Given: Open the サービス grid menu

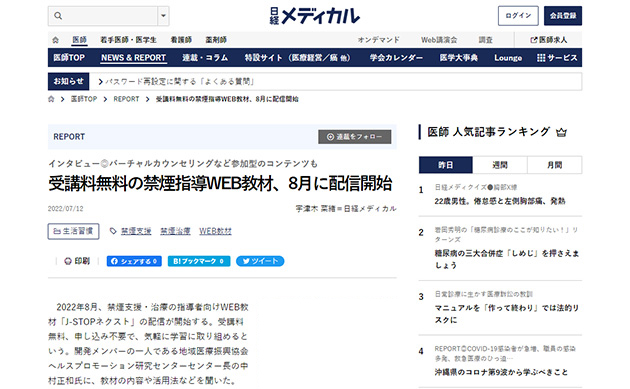Looking at the screenshot, I should pos(557,58).
